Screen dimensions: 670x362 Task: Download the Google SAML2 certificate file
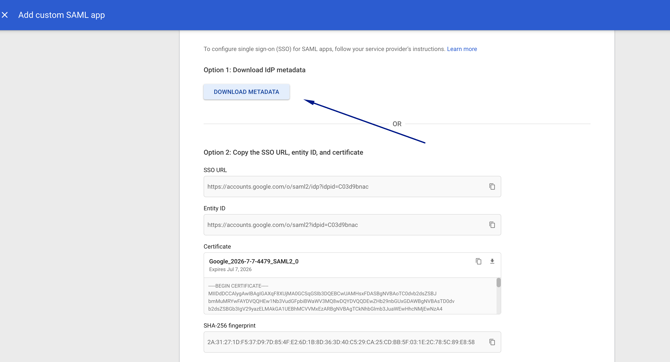492,261
